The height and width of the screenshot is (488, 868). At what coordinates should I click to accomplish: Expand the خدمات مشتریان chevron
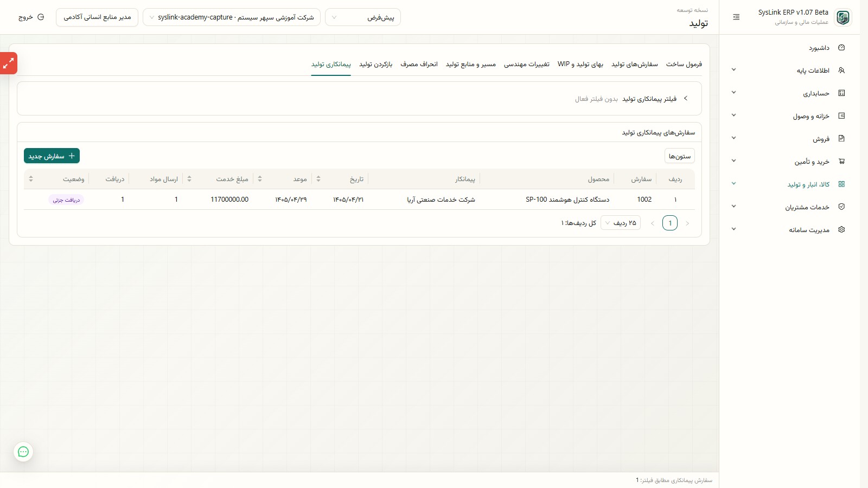[733, 207]
